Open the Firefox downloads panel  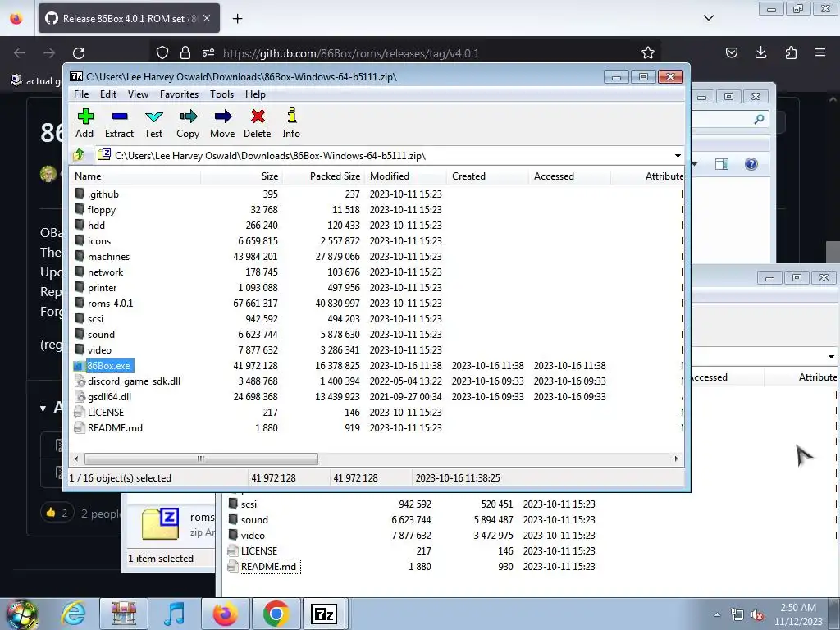[760, 52]
